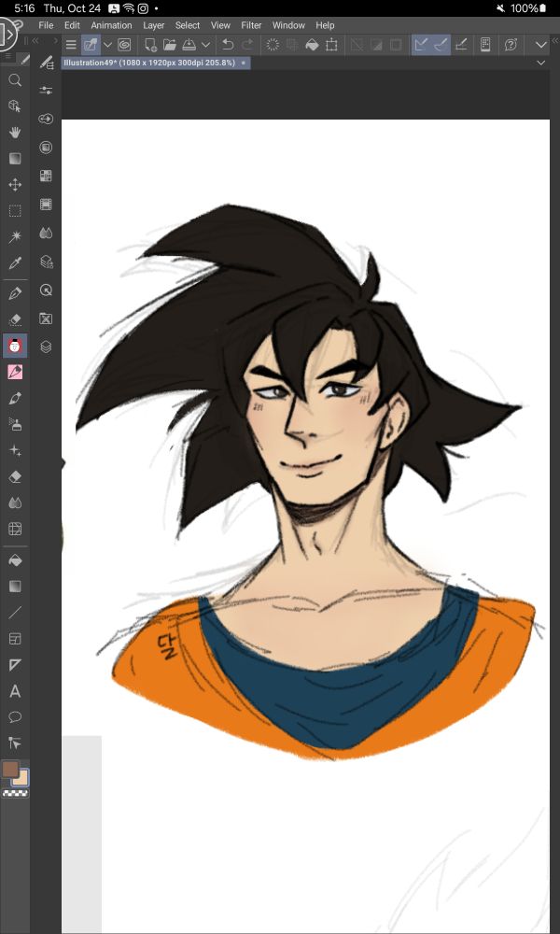Viewport: 560px width, 934px height.
Task: Select the pink pen nib tool
Action: 15,372
